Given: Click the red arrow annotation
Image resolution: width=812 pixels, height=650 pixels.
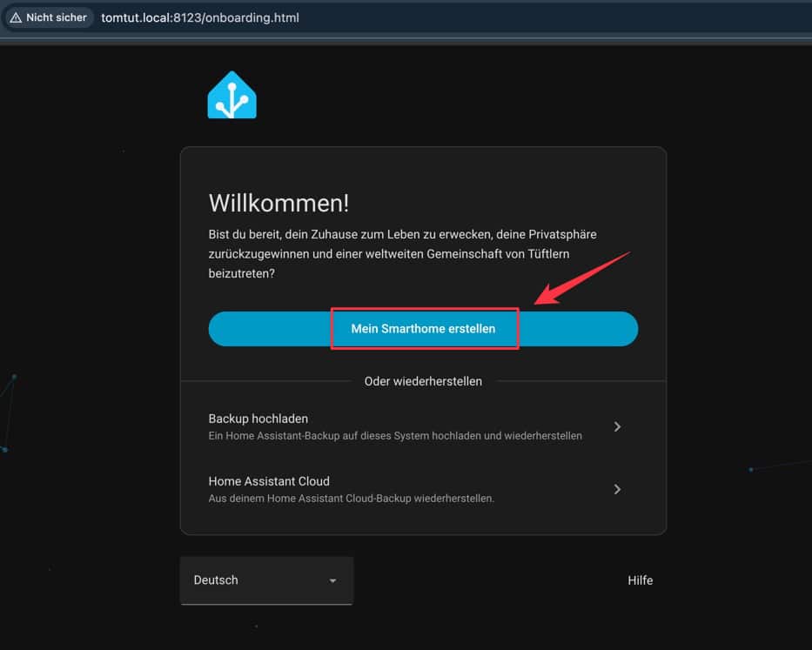Looking at the screenshot, I should pos(581,278).
